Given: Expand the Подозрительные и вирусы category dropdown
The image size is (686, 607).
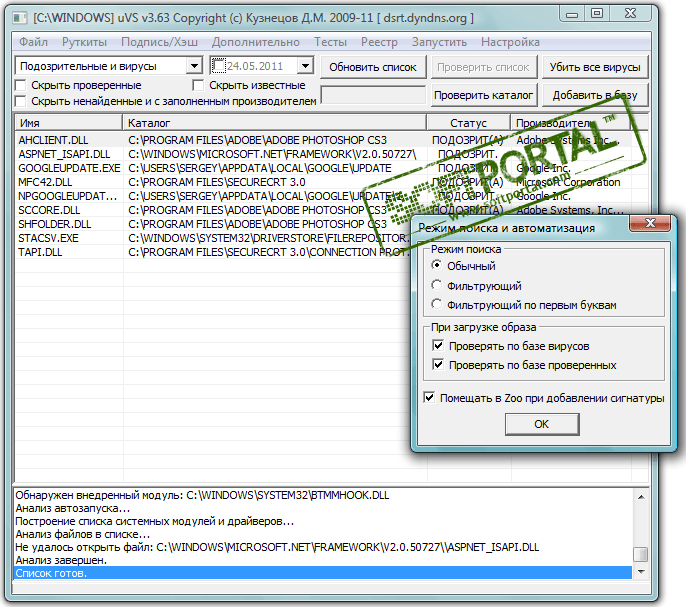Looking at the screenshot, I should [x=193, y=66].
